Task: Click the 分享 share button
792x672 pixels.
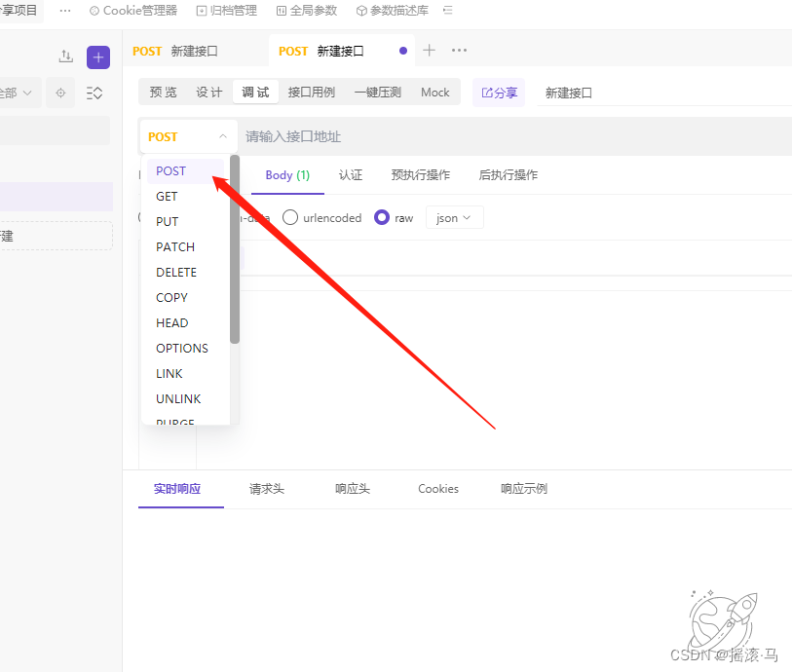Action: click(x=499, y=92)
